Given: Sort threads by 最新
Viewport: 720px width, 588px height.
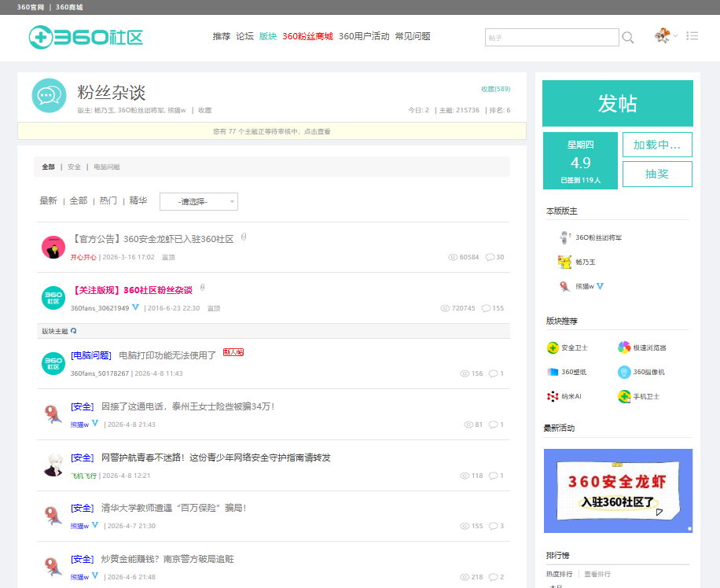Looking at the screenshot, I should (48, 200).
